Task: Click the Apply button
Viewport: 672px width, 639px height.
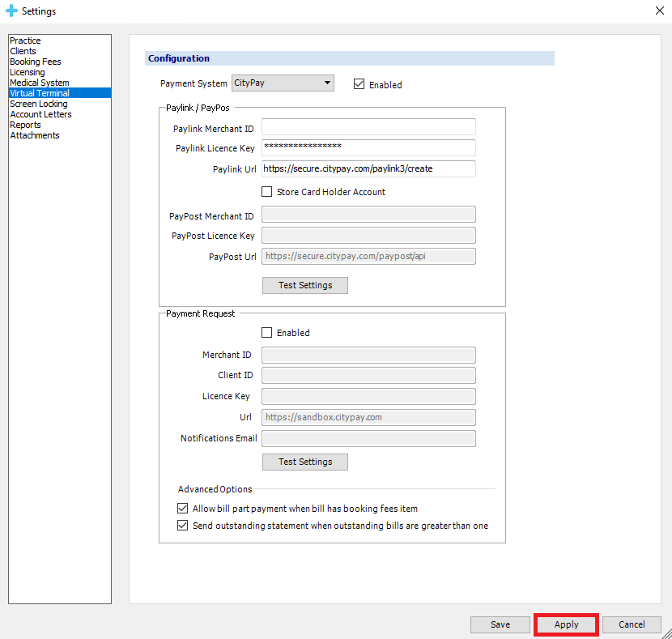Action: 566,624
